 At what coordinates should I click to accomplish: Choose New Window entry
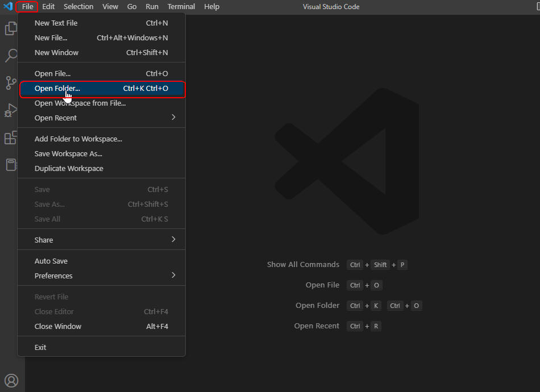(x=102, y=53)
